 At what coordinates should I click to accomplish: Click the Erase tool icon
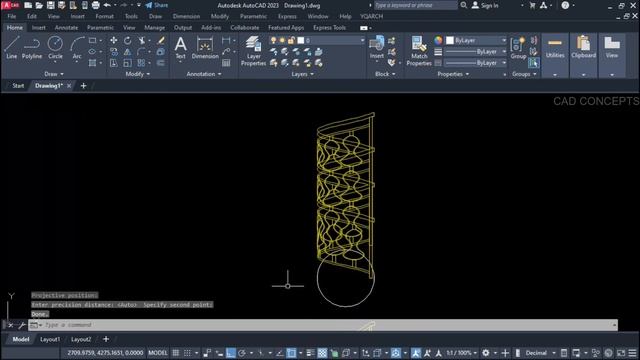coord(161,40)
